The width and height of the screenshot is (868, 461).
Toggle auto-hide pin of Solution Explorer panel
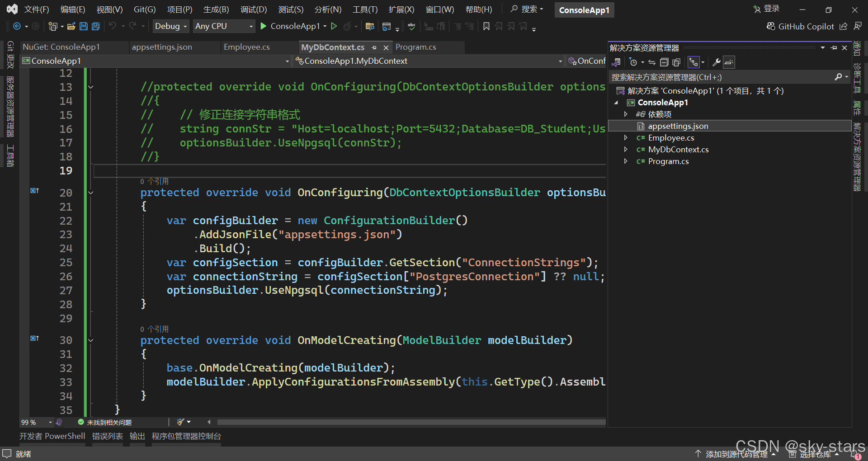click(834, 48)
